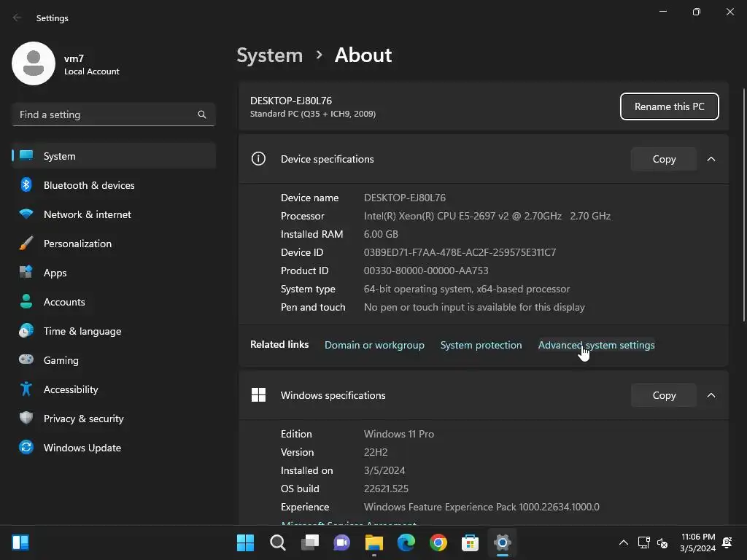Go to System in the breadcrumb
The width and height of the screenshot is (747, 560).
[270, 55]
